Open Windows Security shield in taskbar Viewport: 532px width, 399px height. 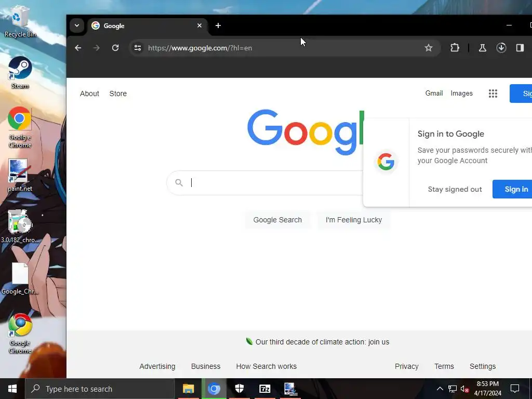click(239, 389)
